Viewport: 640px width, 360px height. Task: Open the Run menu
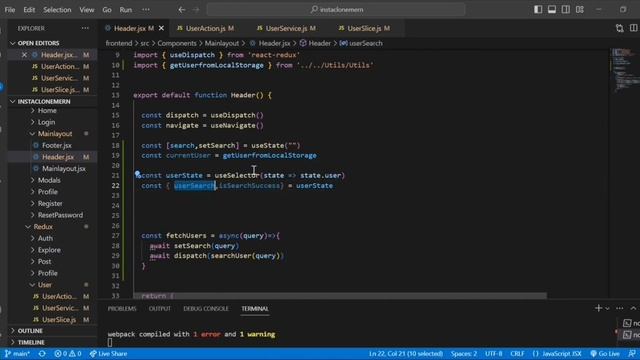click(x=126, y=9)
